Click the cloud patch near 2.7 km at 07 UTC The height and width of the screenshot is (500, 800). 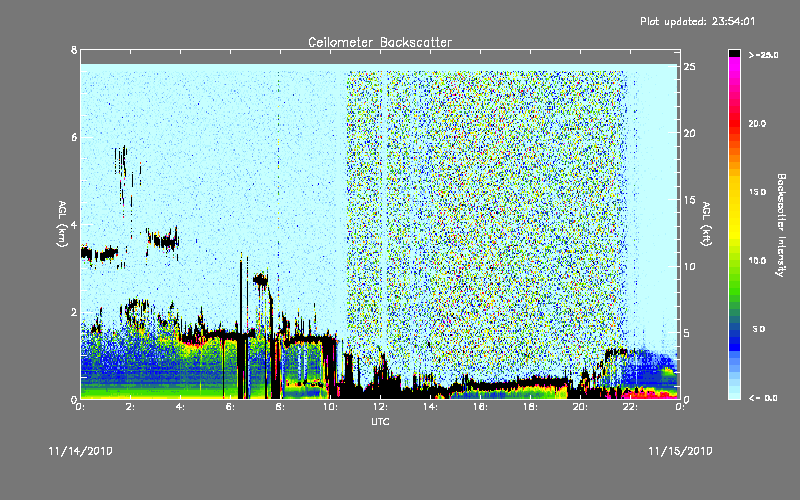click(x=260, y=280)
